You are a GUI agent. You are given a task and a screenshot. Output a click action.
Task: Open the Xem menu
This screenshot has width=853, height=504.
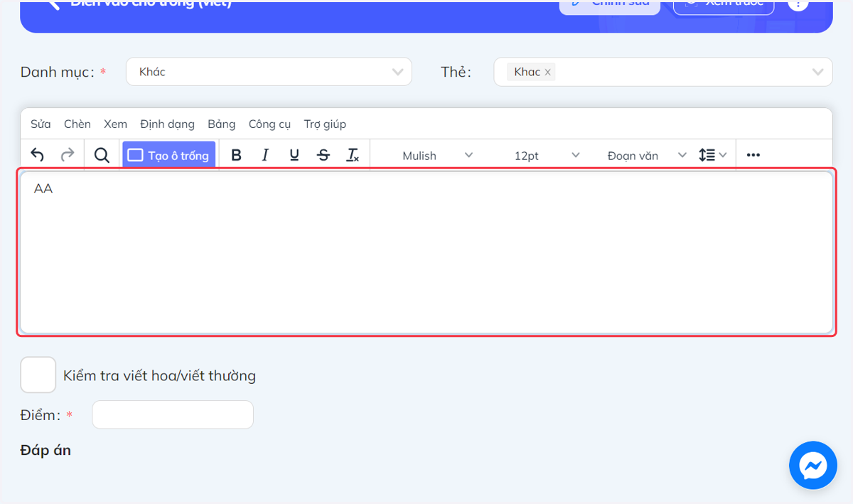point(115,124)
